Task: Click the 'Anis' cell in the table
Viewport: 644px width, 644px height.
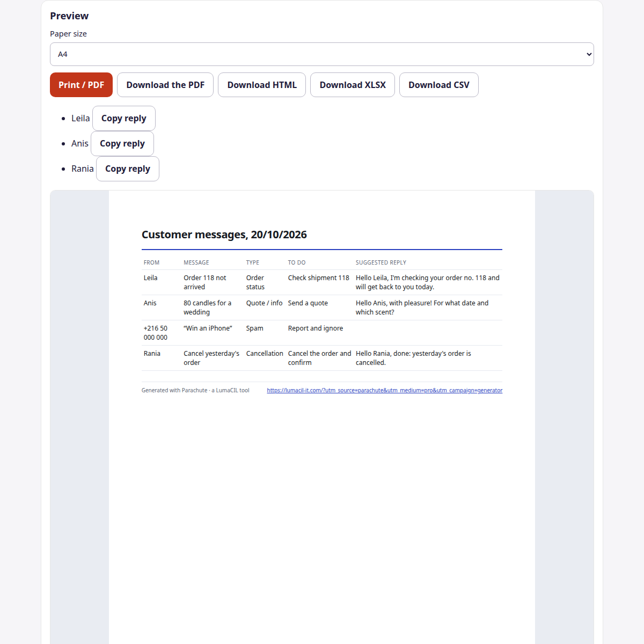Action: [x=150, y=303]
